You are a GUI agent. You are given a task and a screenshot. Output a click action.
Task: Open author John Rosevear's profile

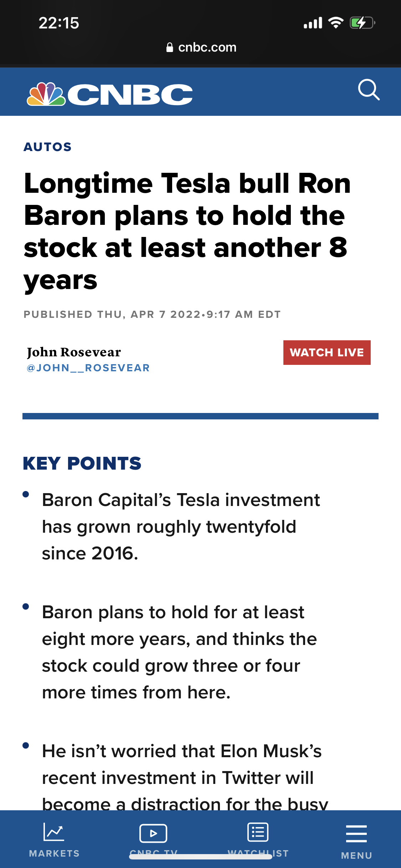click(x=74, y=352)
